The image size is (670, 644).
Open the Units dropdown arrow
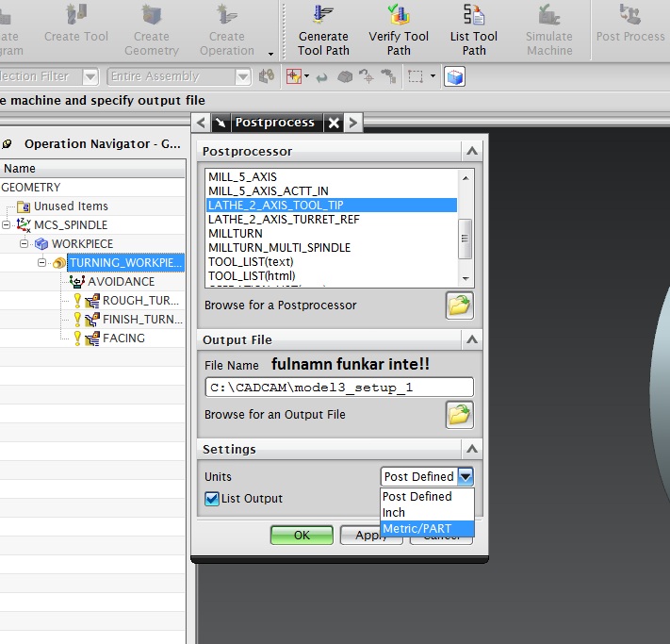(466, 476)
